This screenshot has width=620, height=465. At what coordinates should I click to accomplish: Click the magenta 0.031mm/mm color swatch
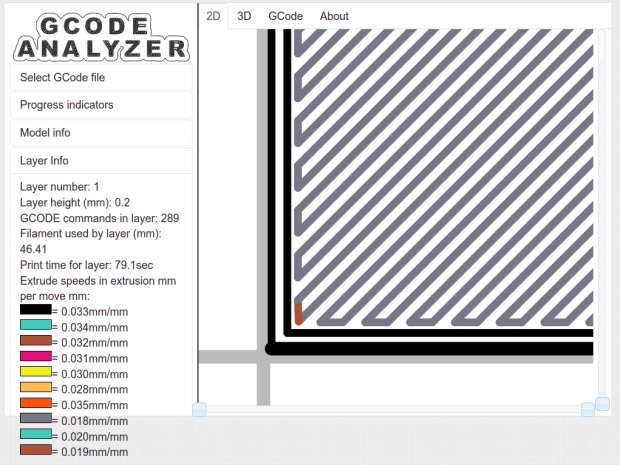36,356
